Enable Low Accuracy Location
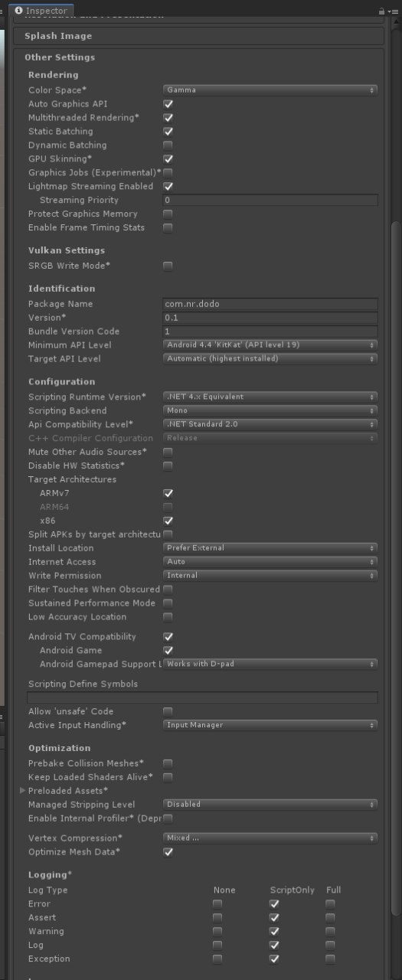Screen dimensions: 402x980 168,617
